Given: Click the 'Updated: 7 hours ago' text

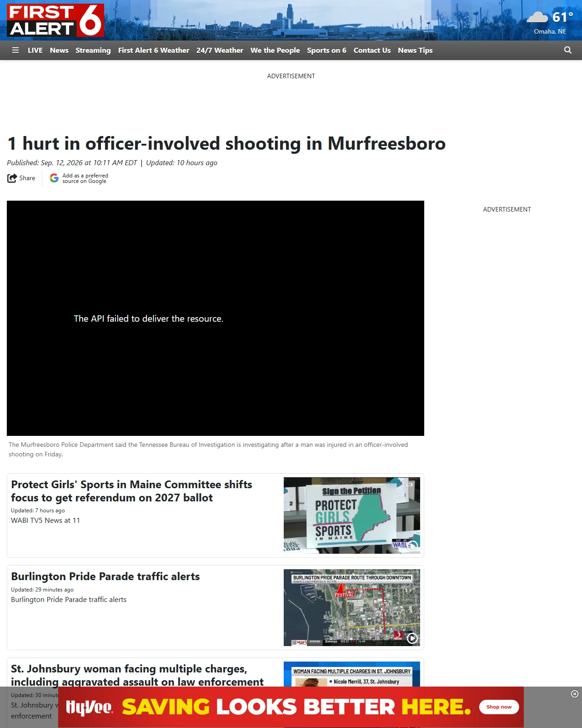Looking at the screenshot, I should point(38,511).
